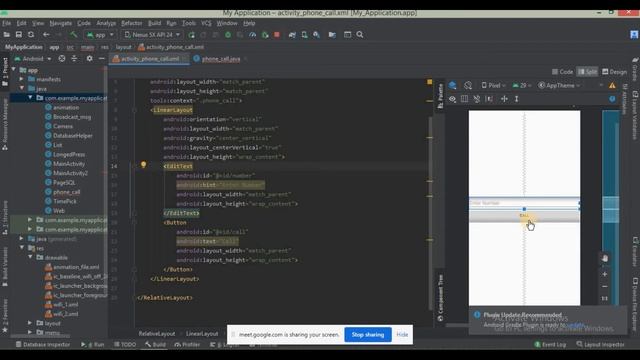Click the Design Surface layers icon
This screenshot has width=640, height=360.
pyautogui.click(x=453, y=85)
